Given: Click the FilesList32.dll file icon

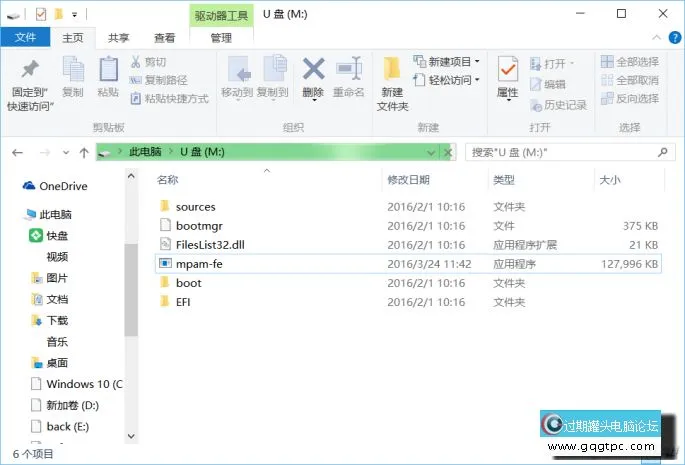Looking at the screenshot, I should pos(165,244).
